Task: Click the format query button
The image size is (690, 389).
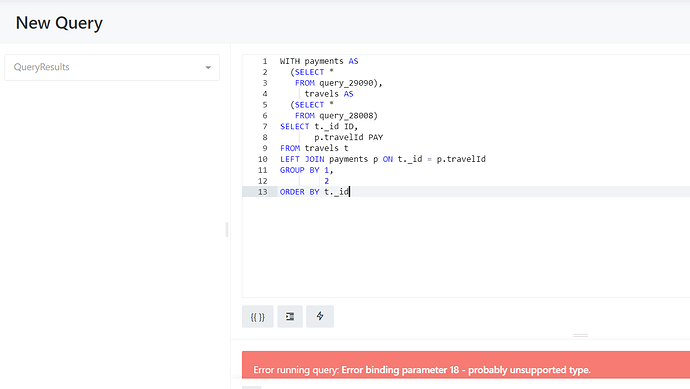Action: pyautogui.click(x=290, y=316)
